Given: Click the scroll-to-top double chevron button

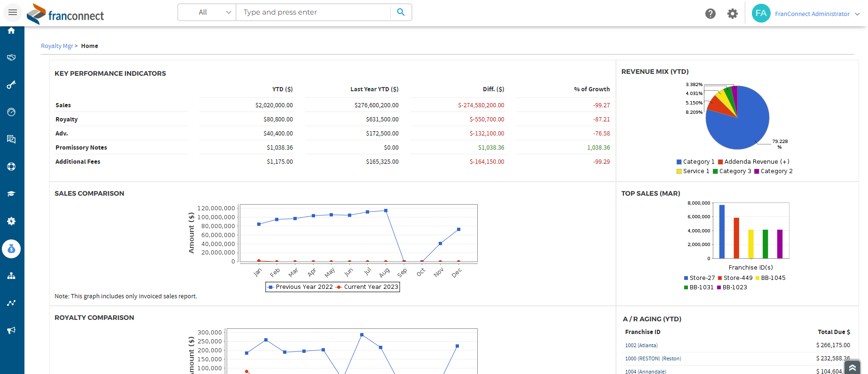Looking at the screenshot, I should (x=852, y=367).
